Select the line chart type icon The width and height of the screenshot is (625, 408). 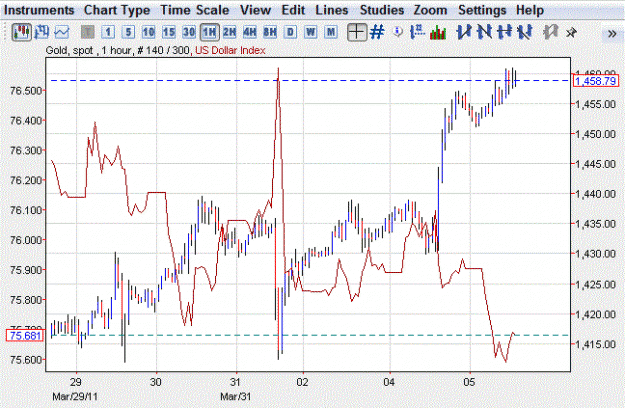pos(62,32)
